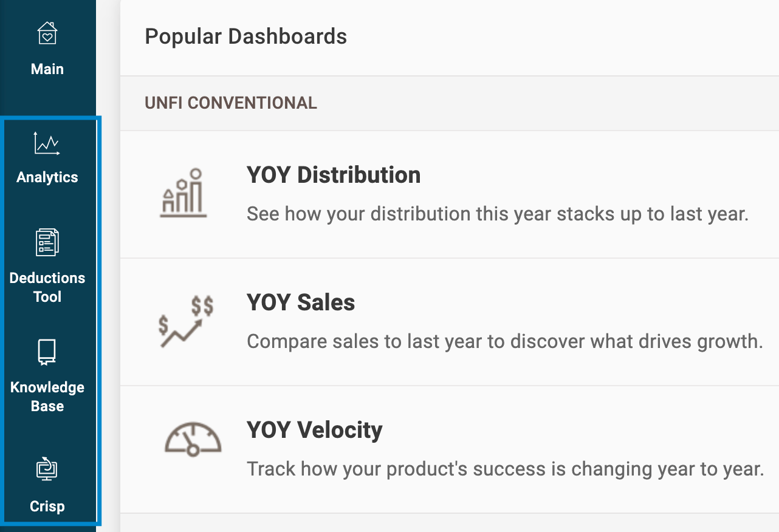
Task: Open the YOY Distribution dashboard title
Action: click(x=334, y=175)
